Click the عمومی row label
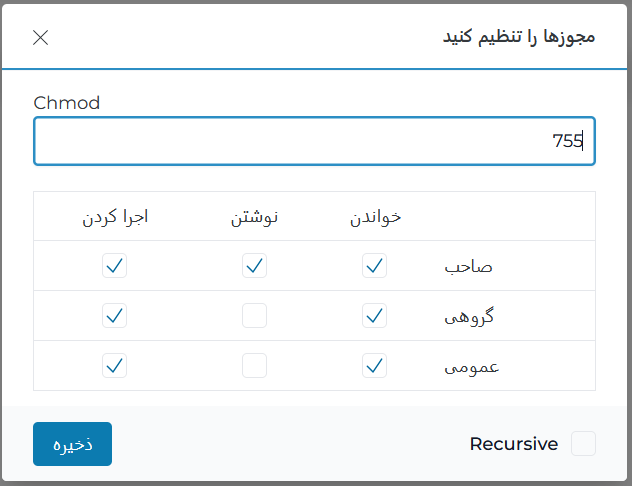Image resolution: width=632 pixels, height=486 pixels. [x=471, y=367]
